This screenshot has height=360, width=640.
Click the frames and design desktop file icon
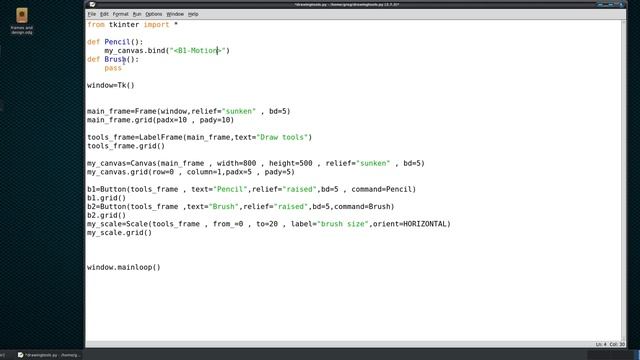(x=22, y=21)
